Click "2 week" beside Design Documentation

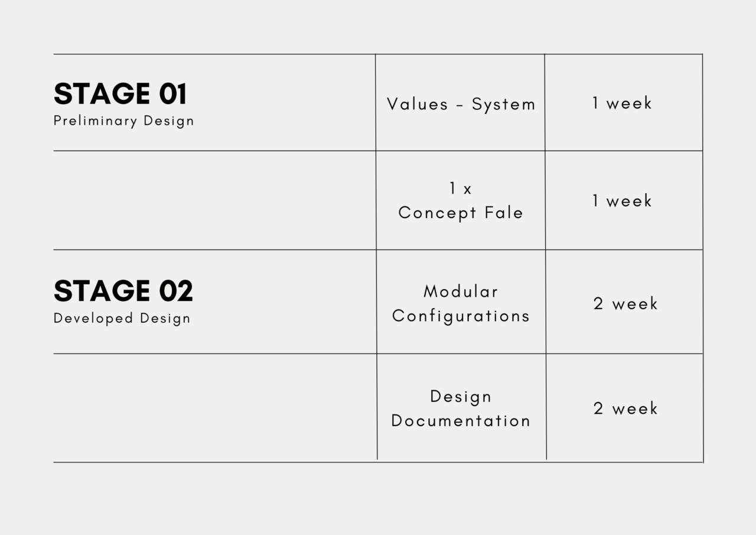click(x=625, y=408)
